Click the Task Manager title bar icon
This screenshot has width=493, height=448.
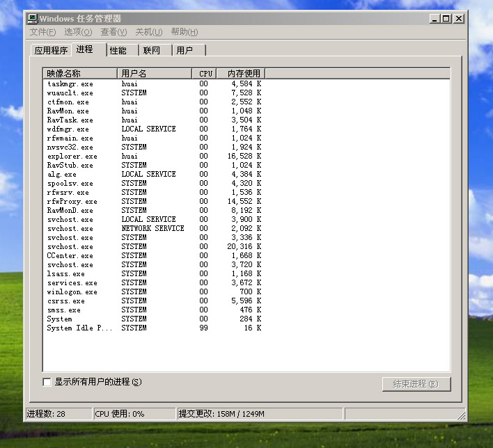[x=33, y=19]
